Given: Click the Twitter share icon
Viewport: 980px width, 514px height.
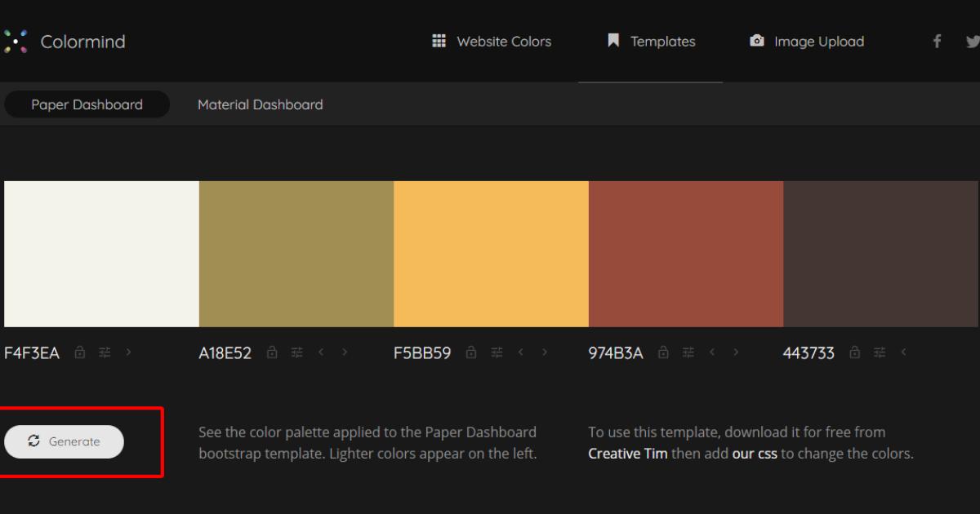Looking at the screenshot, I should pos(972,41).
